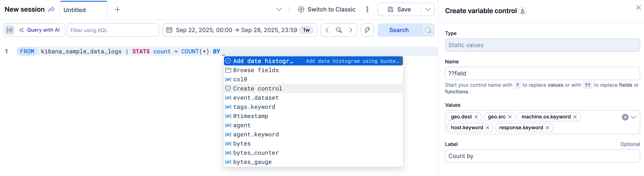Screen dimensions: 644x176
Task: Expand the tabs list chevron
Action: (279, 9)
